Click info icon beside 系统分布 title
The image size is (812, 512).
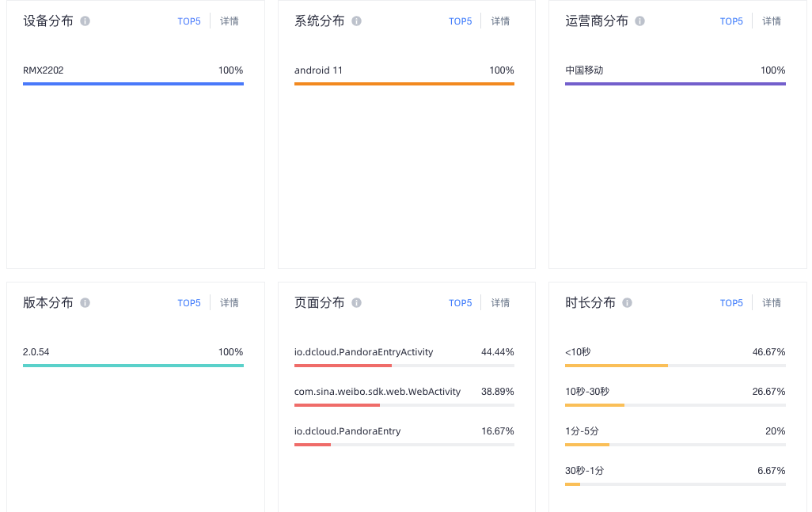pyautogui.click(x=356, y=21)
